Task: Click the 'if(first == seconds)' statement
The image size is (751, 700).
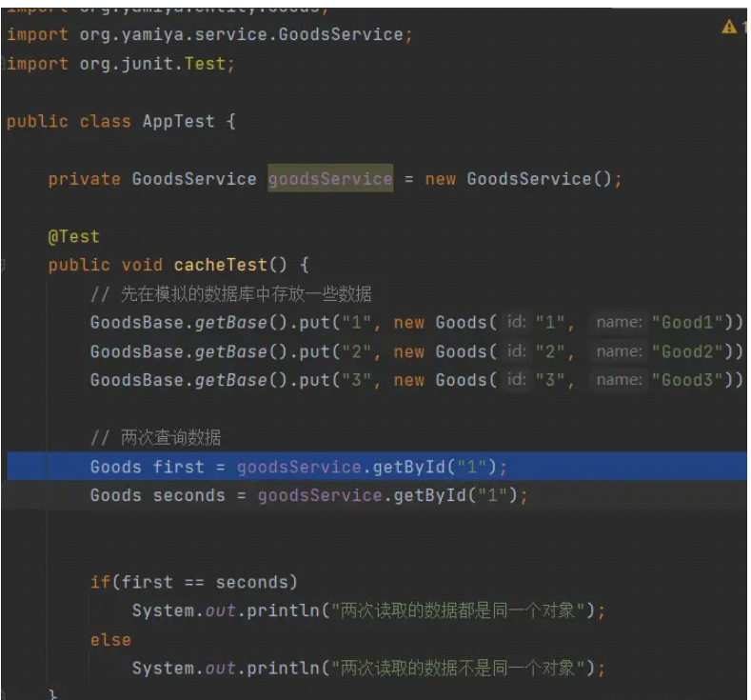Action: (194, 582)
